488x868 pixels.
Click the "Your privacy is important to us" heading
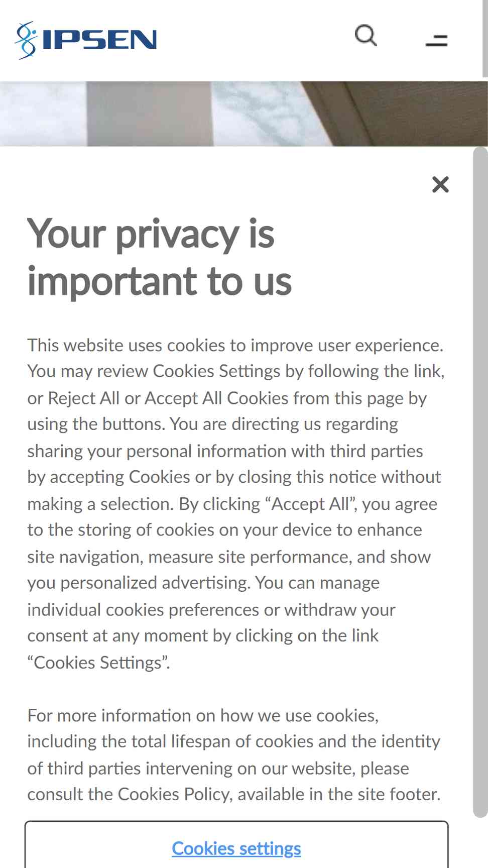coord(160,257)
